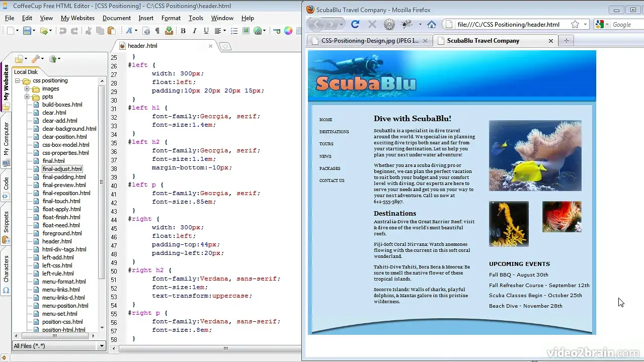The height and width of the screenshot is (362, 644).
Task: Open a new Firefox tab with plus button
Action: (x=566, y=41)
